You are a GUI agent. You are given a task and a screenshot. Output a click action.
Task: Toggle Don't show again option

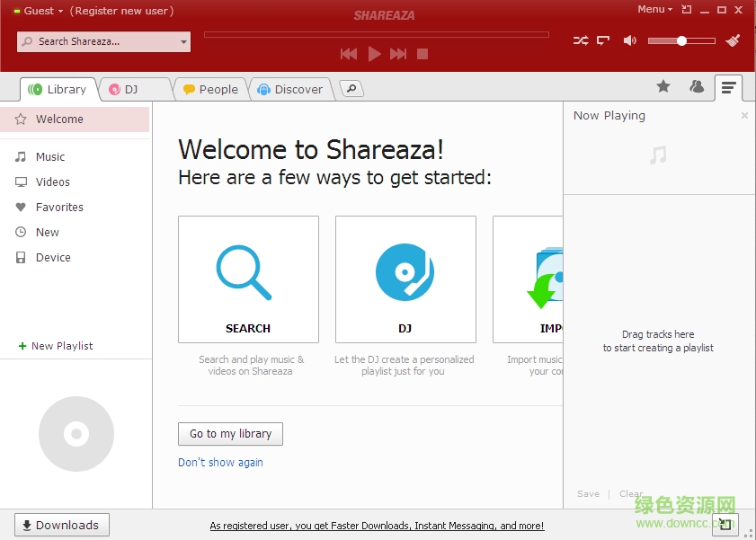220,461
